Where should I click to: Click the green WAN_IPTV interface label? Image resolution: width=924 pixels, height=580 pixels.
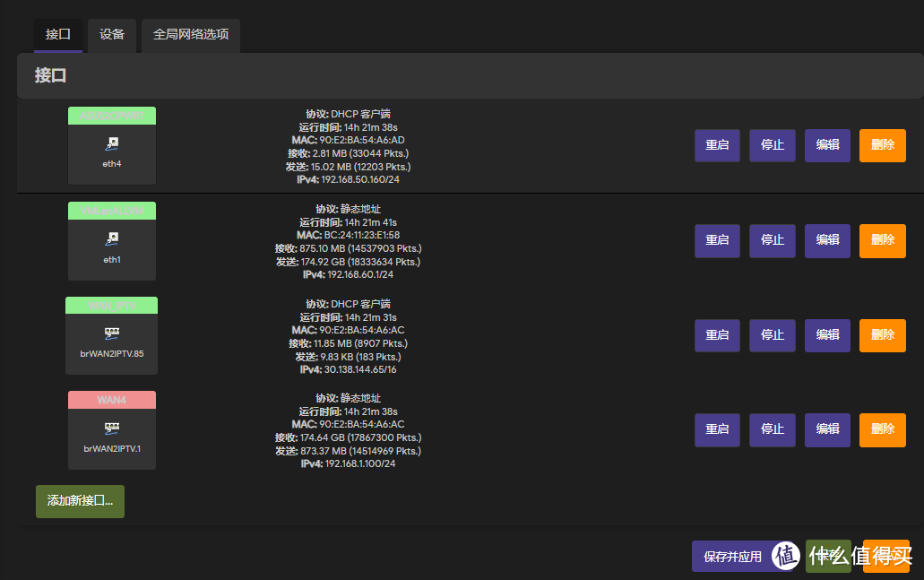pyautogui.click(x=111, y=306)
